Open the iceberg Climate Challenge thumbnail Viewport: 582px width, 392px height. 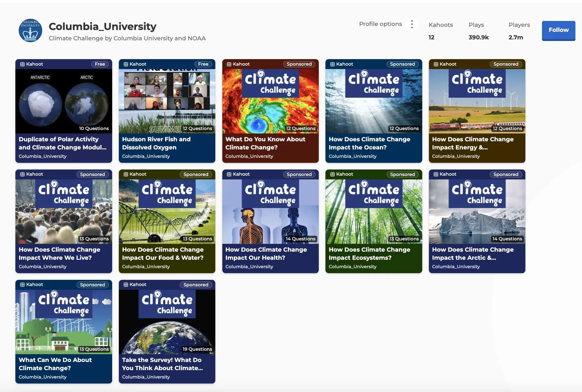click(477, 212)
